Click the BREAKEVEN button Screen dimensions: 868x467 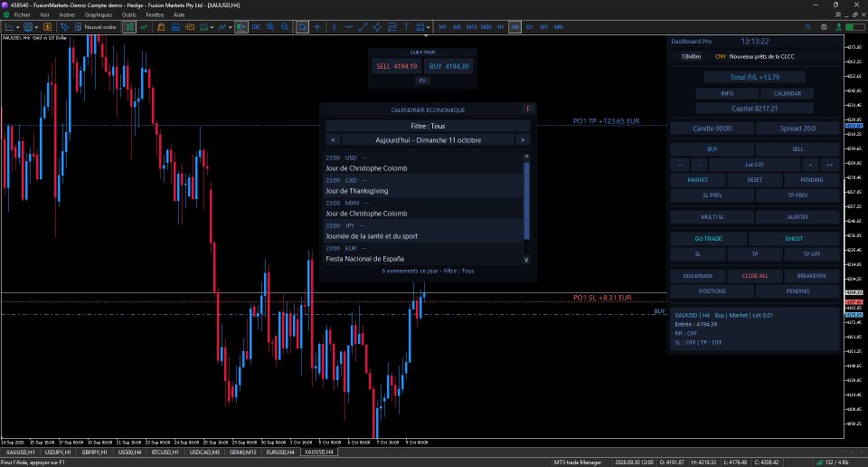[x=812, y=276]
